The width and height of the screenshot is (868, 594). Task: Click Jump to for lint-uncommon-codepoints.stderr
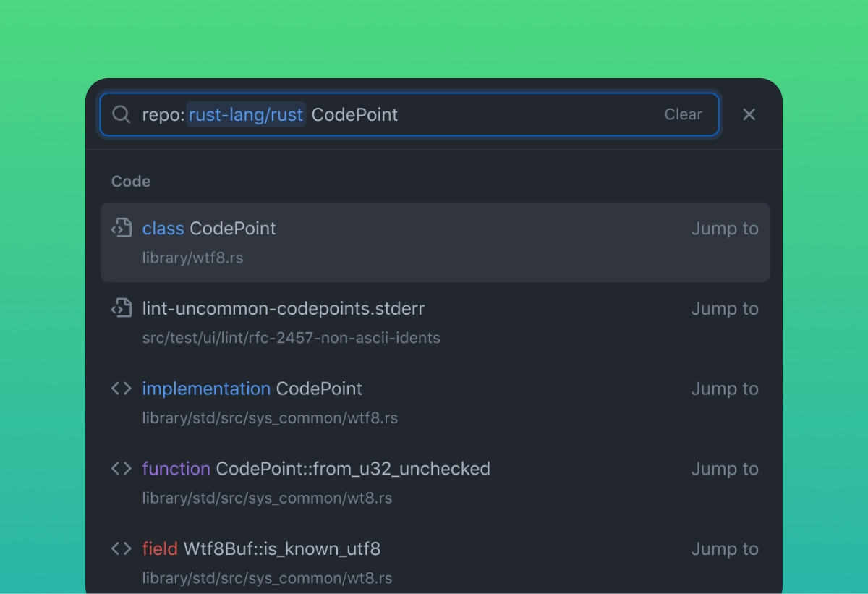[725, 309]
